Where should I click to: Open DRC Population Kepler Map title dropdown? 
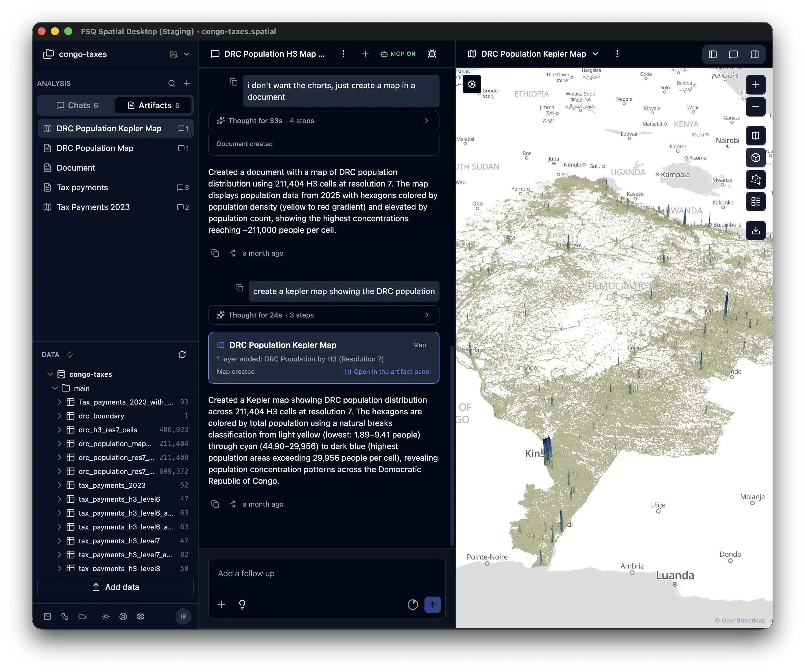click(595, 54)
